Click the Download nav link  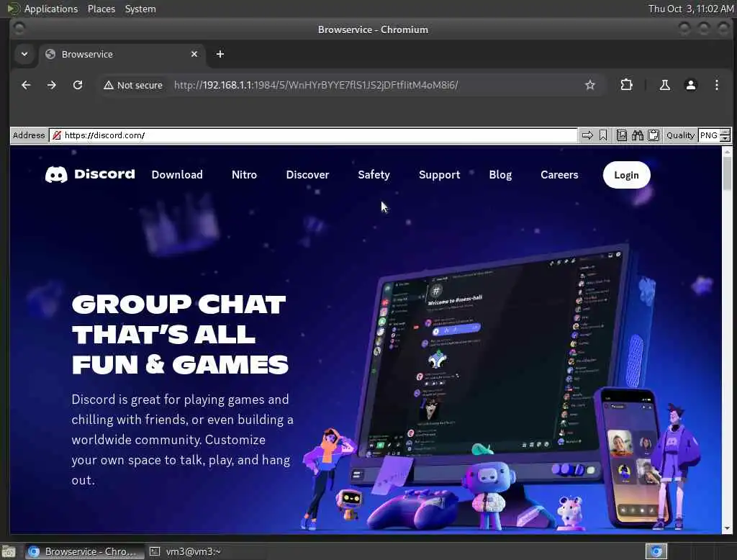pos(177,174)
